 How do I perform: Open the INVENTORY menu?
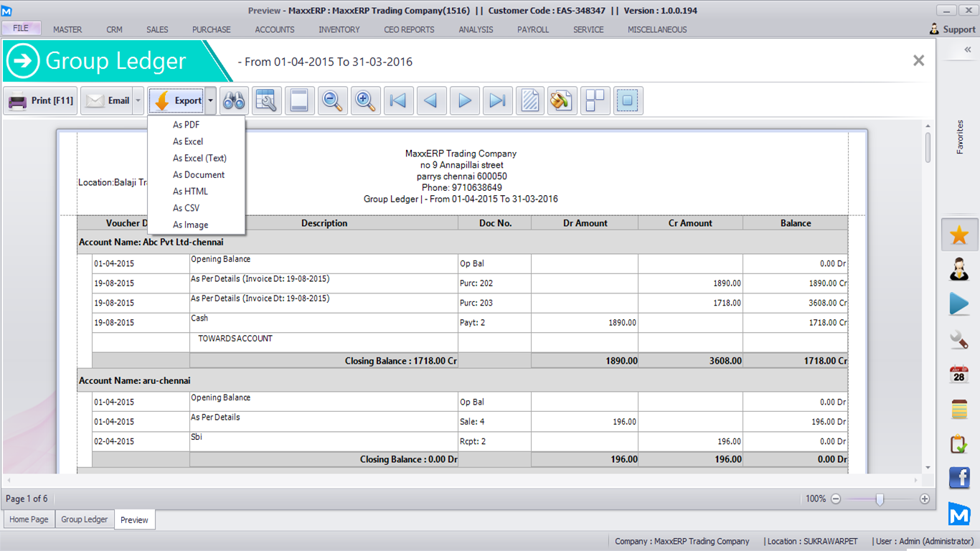339,29
